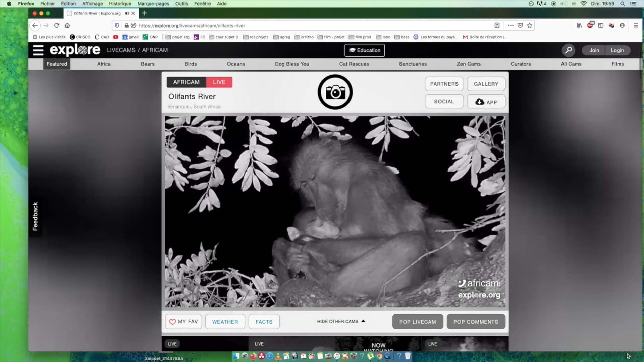Open the Firefox sidebar icon

pos(601,25)
